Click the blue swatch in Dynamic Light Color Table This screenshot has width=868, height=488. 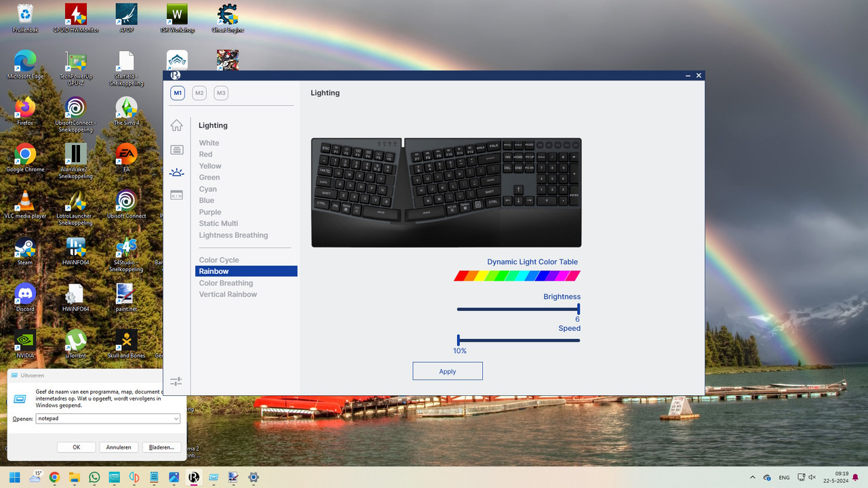542,276
